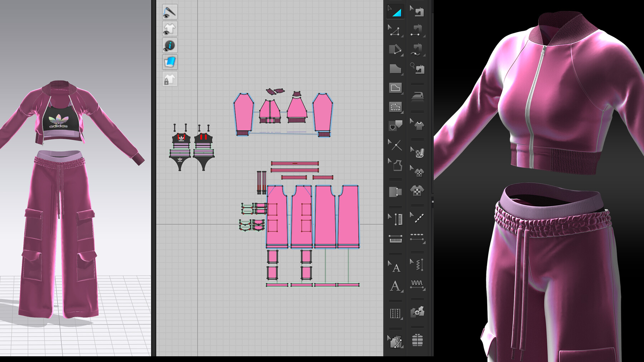Click the blue fabric texture surface button
The width and height of the screenshot is (644, 362).
click(x=169, y=62)
